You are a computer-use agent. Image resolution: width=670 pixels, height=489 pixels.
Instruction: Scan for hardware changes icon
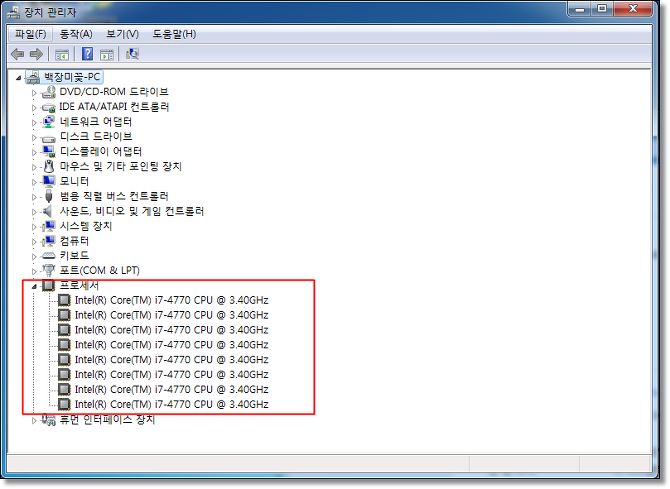(x=132, y=54)
